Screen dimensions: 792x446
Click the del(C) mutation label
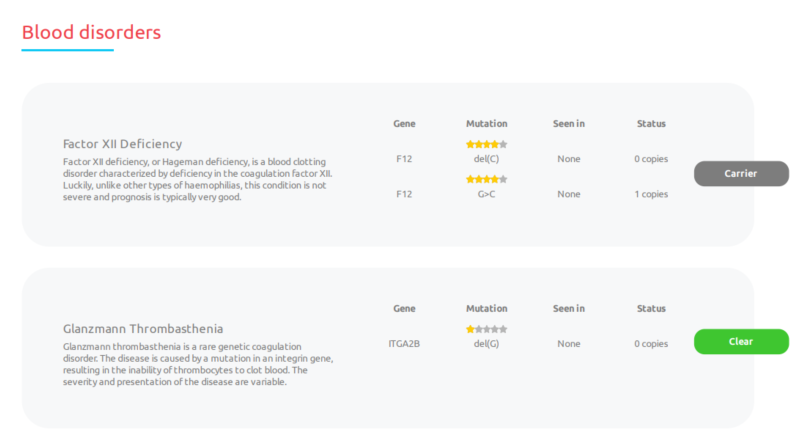[x=486, y=159]
